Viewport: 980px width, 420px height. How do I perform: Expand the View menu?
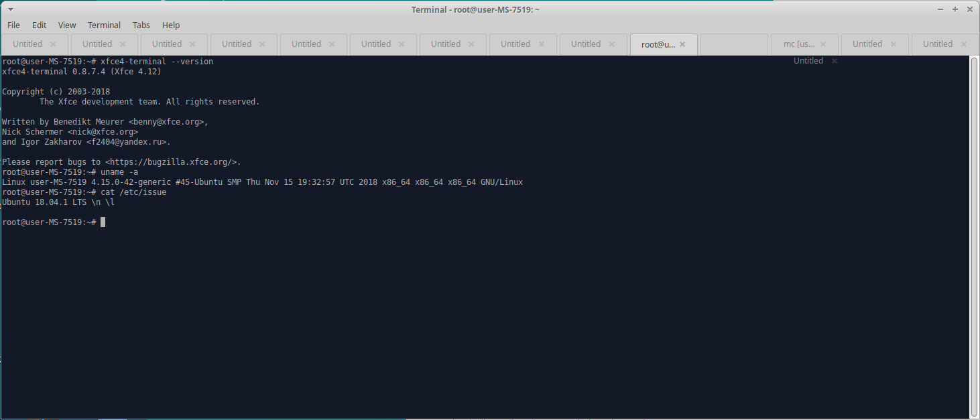pyautogui.click(x=67, y=25)
